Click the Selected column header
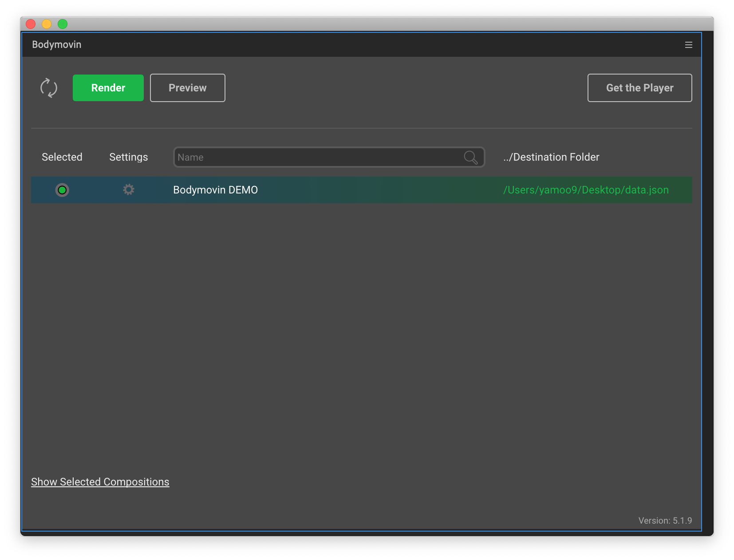The image size is (734, 560). point(62,157)
